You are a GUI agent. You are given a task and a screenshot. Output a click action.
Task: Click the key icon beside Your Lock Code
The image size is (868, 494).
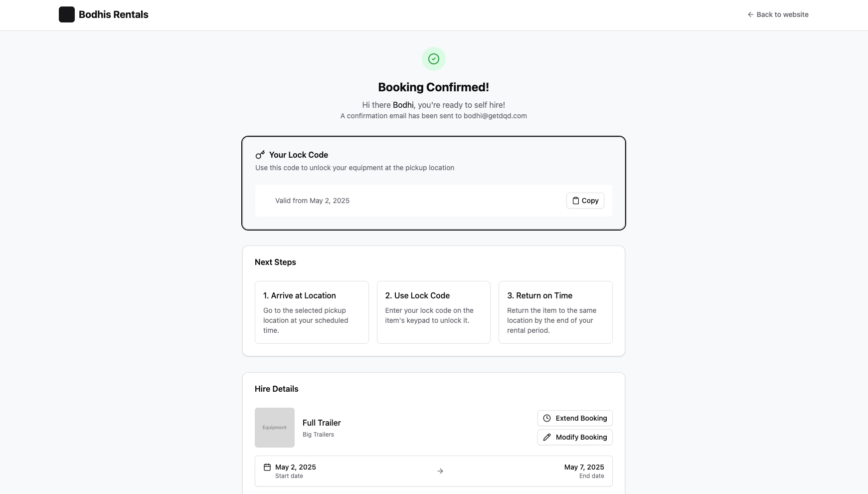[x=260, y=155]
